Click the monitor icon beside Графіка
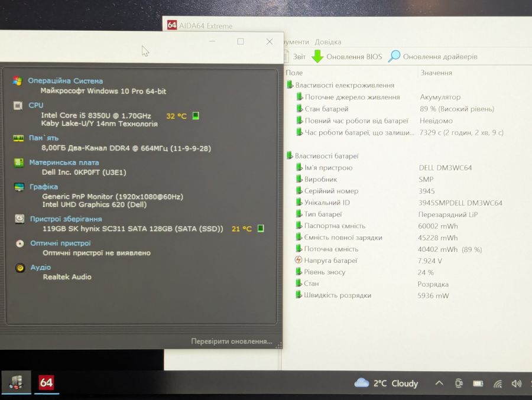Image resolution: width=532 pixels, height=400 pixels. click(x=20, y=187)
